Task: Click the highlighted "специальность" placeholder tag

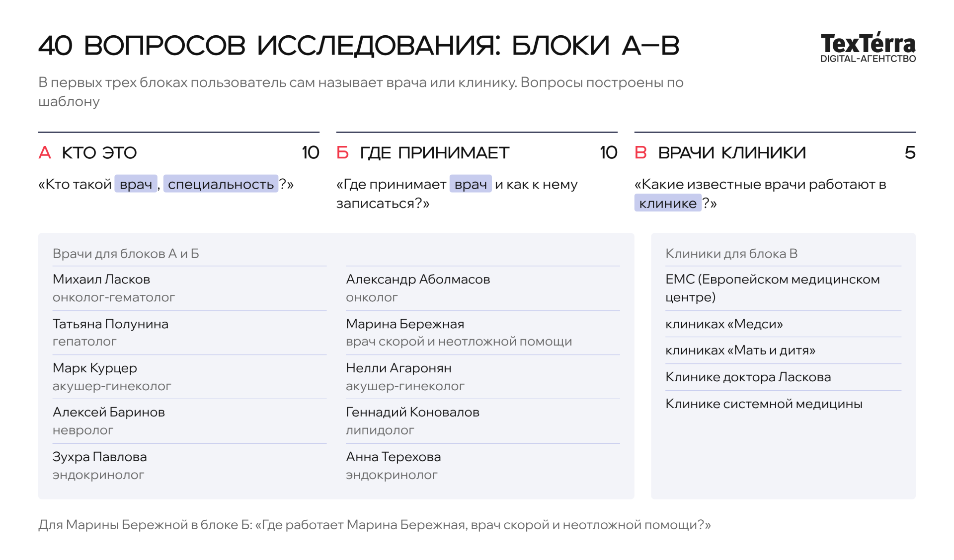Action: coord(221,184)
